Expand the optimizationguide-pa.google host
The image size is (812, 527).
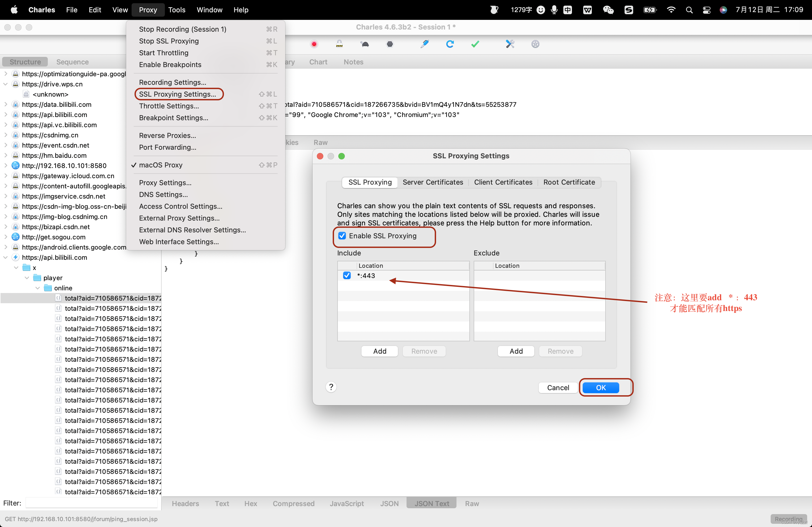coord(6,74)
